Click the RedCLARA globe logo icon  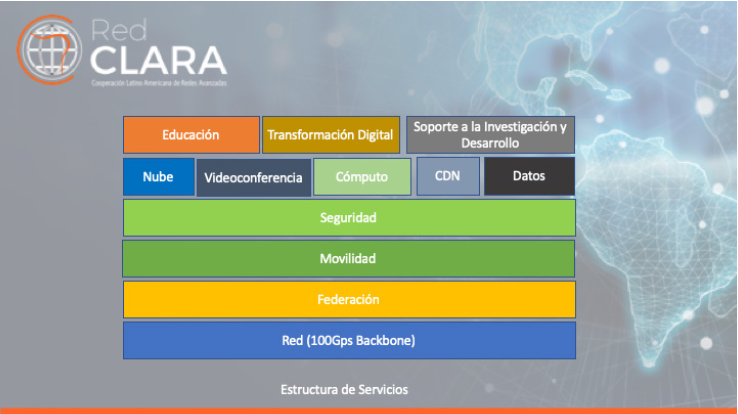click(50, 48)
